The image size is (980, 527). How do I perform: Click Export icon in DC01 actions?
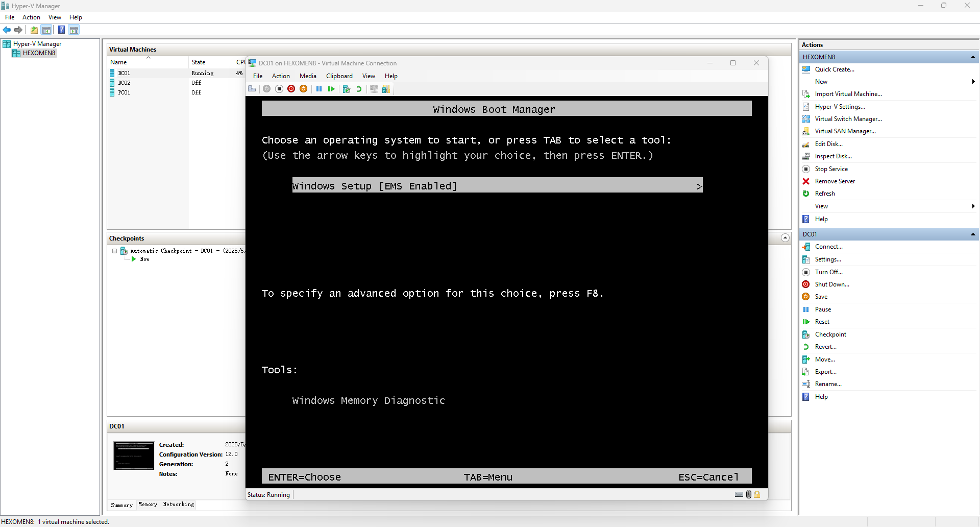coord(806,372)
